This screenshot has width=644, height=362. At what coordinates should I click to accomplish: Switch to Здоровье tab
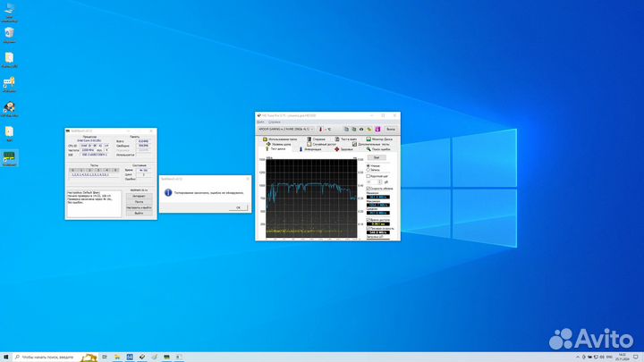pos(343,149)
